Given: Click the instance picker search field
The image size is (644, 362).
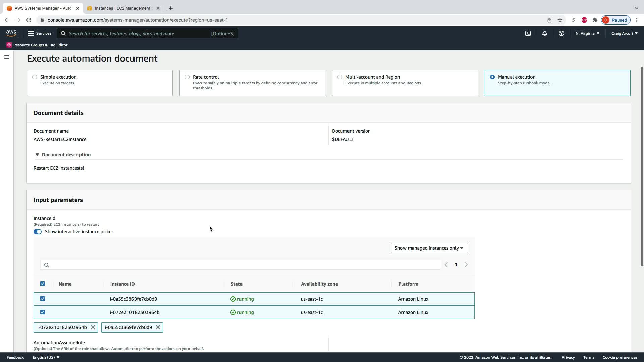Looking at the screenshot, I should click(x=241, y=265).
